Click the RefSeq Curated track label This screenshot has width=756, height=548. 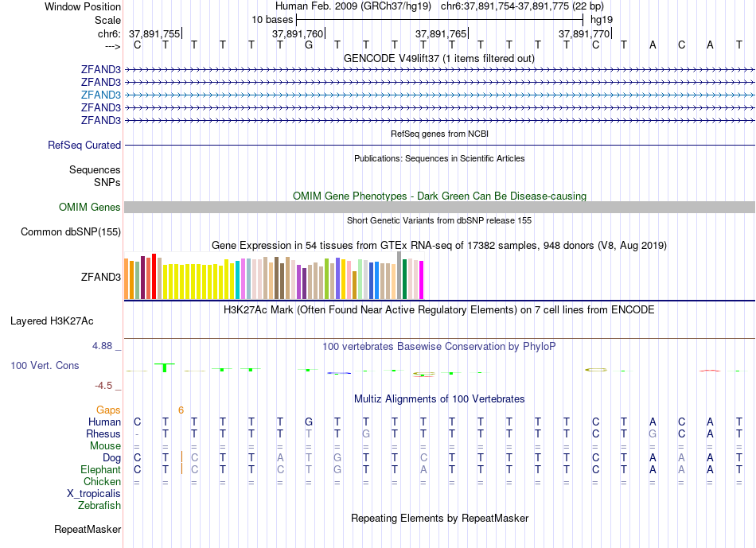click(x=84, y=145)
